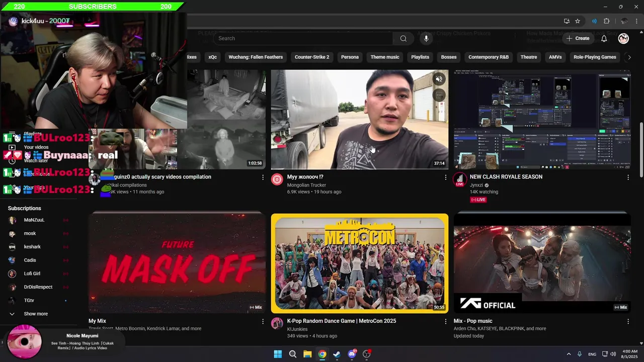Expand Show more subscriptions
644x362 pixels.
[x=39, y=314]
